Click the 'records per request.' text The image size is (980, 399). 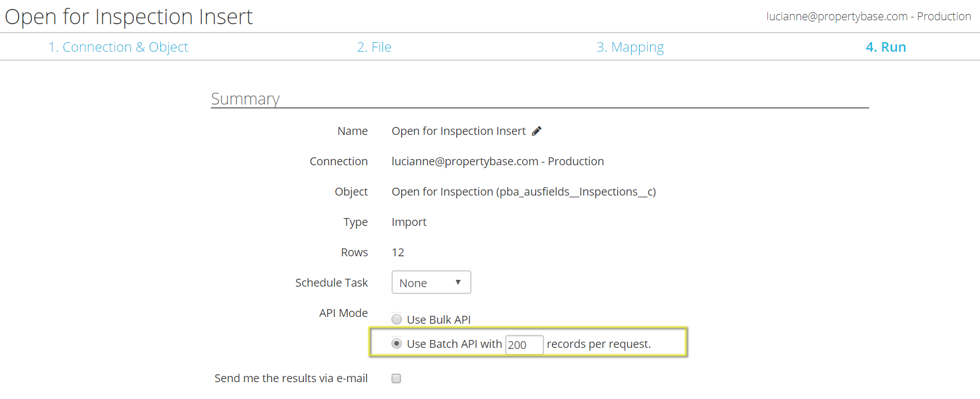(x=599, y=344)
